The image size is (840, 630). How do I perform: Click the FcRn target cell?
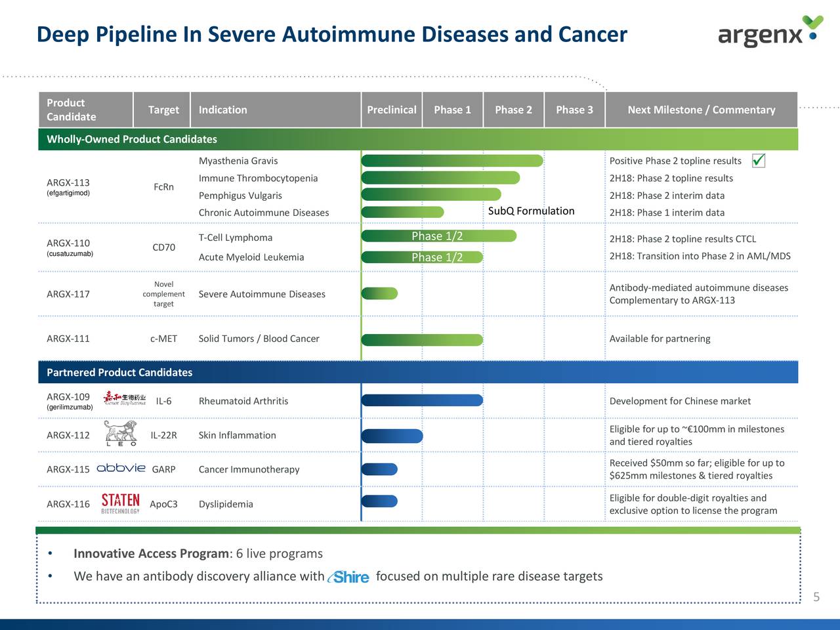pyautogui.click(x=163, y=187)
